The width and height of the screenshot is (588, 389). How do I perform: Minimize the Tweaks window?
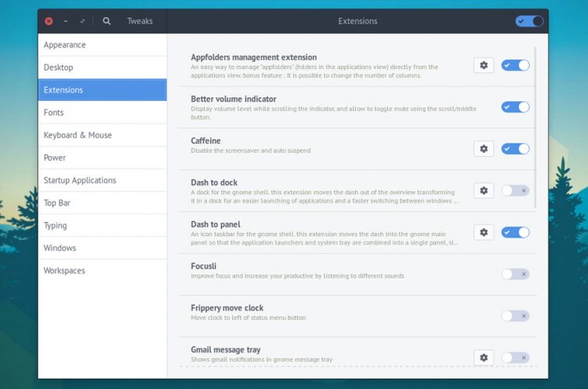coord(66,21)
